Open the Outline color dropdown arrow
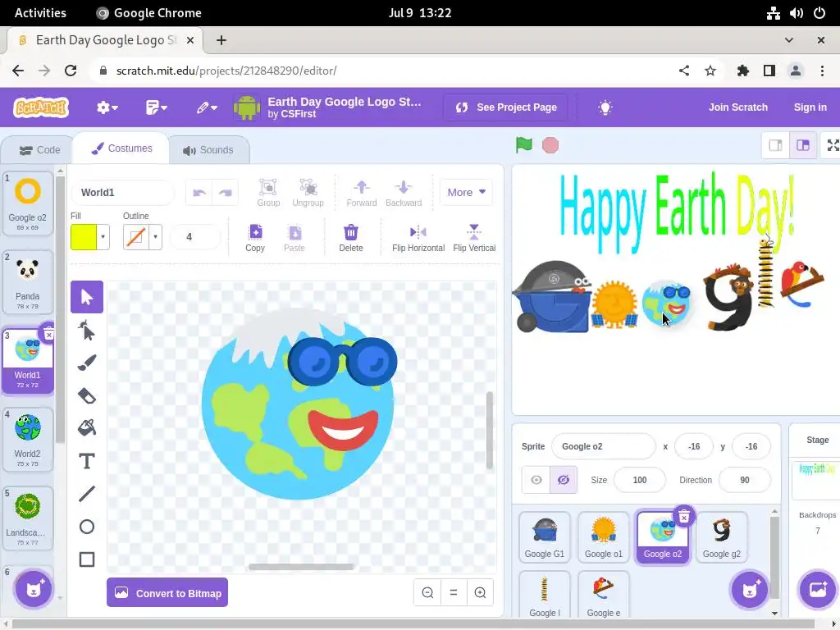 point(155,237)
